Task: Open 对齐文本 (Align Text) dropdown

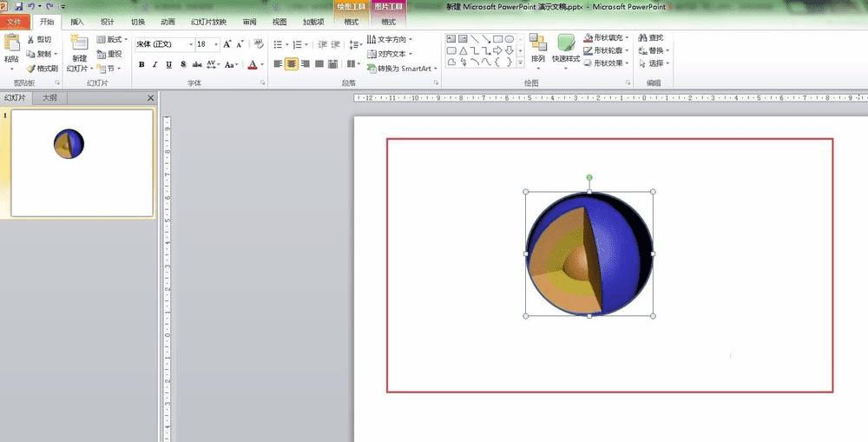Action: [x=390, y=54]
